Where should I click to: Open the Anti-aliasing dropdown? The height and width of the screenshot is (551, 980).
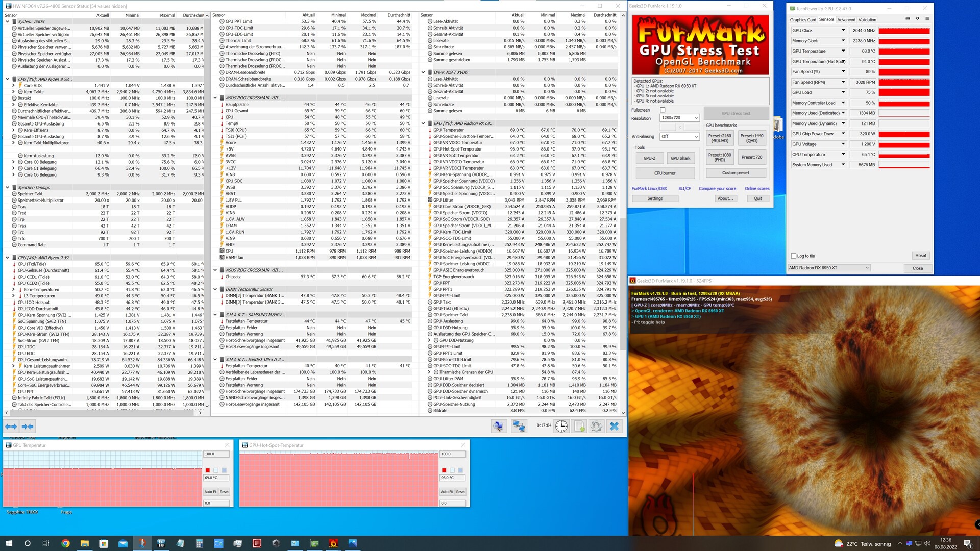point(679,137)
